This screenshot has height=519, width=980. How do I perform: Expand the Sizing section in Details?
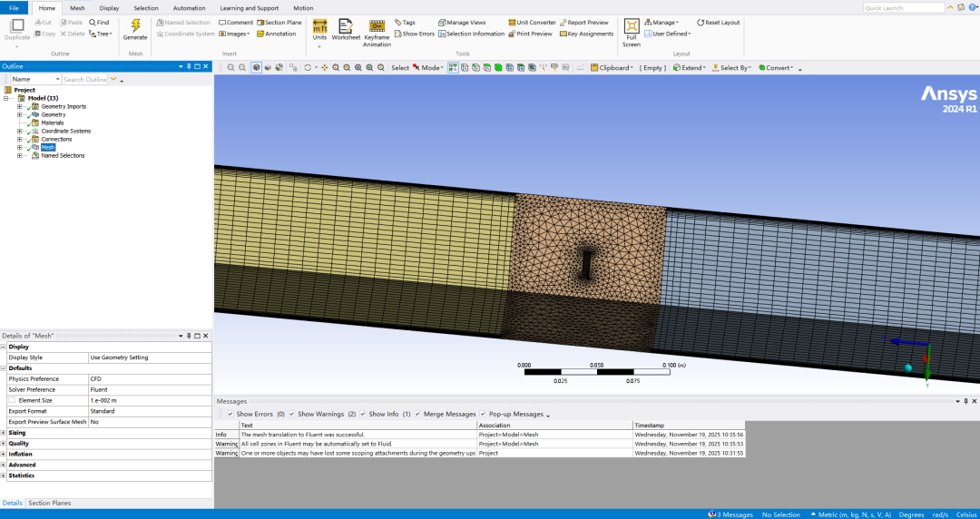point(4,433)
